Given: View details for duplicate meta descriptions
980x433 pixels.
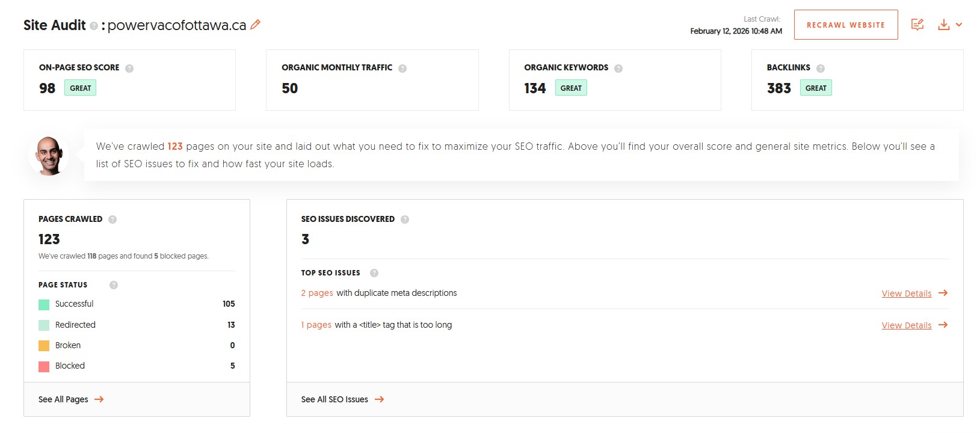Looking at the screenshot, I should pyautogui.click(x=906, y=293).
